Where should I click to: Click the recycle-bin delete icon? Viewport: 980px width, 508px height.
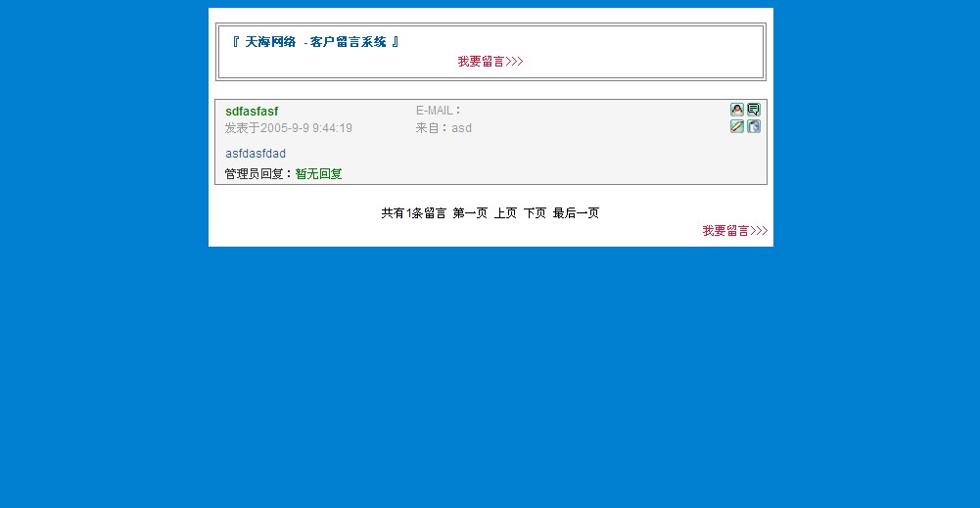(x=754, y=126)
